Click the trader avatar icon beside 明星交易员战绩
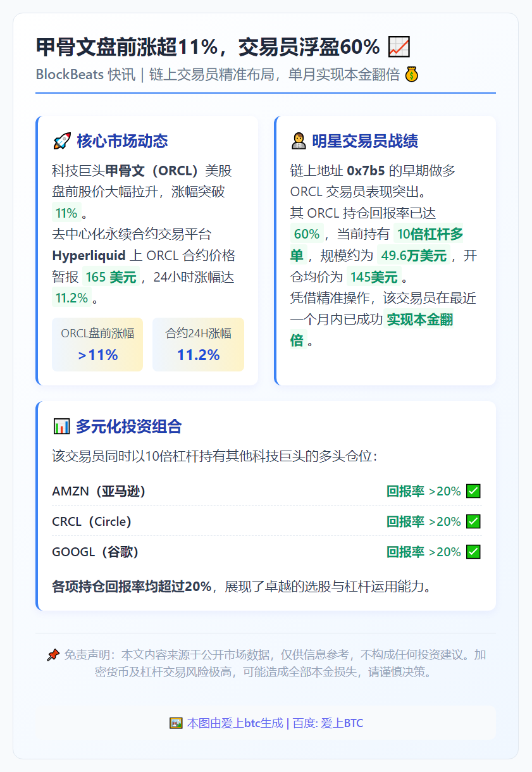The image size is (532, 772). pos(298,140)
